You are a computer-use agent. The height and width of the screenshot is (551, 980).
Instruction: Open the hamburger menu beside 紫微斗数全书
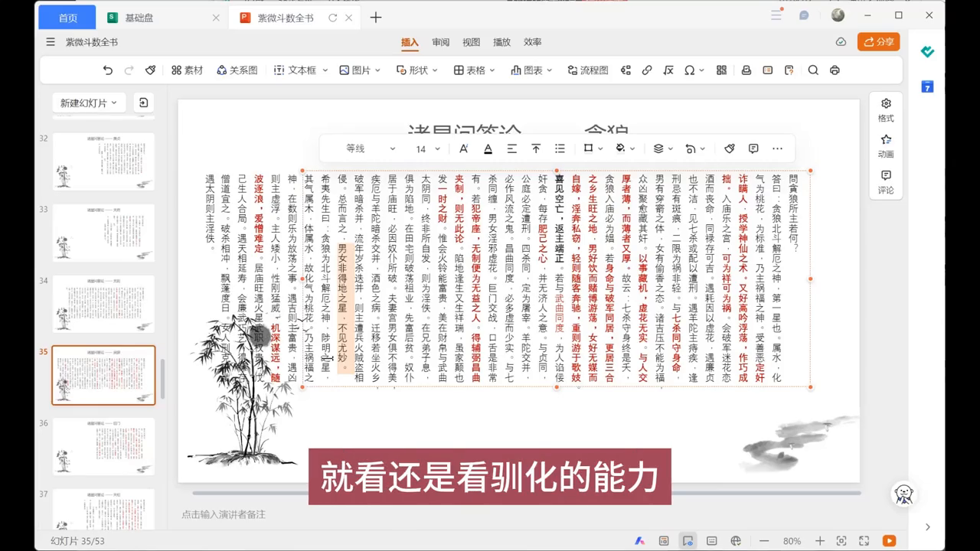pyautogui.click(x=51, y=42)
